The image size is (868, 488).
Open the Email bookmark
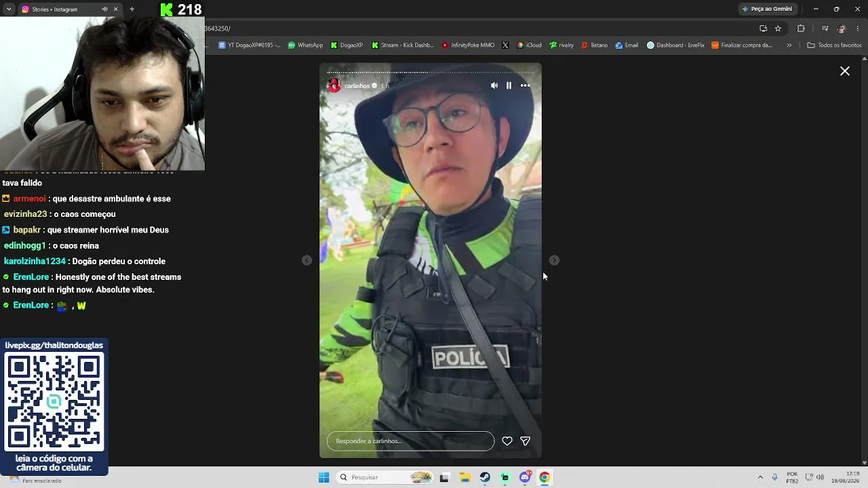click(627, 45)
